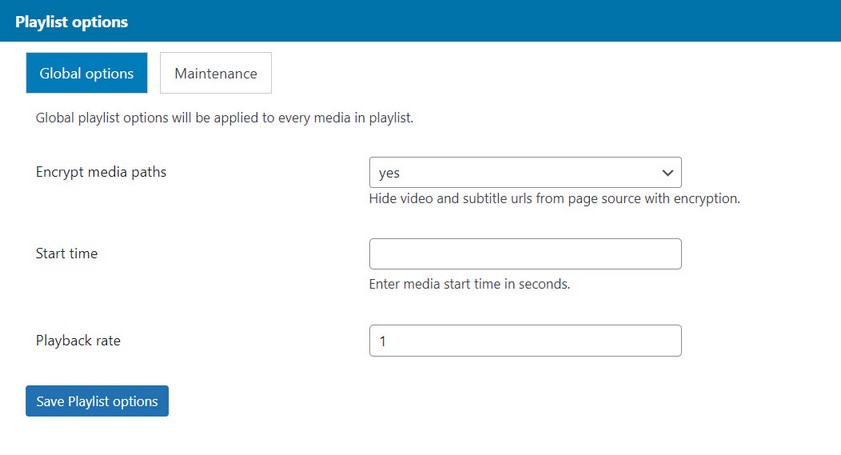This screenshot has height=455, width=841.
Task: Focus the Start time input field
Action: point(524,254)
